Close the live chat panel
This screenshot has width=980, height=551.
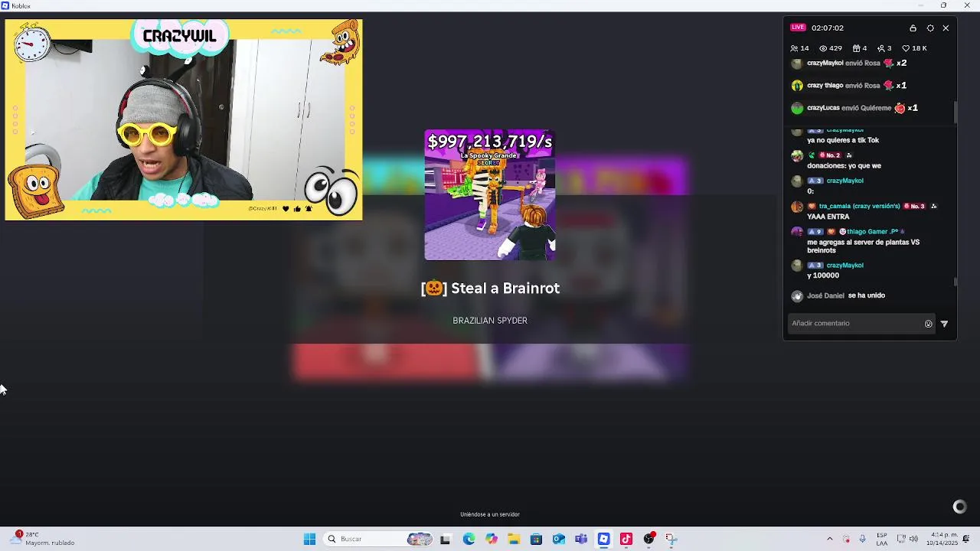click(946, 28)
